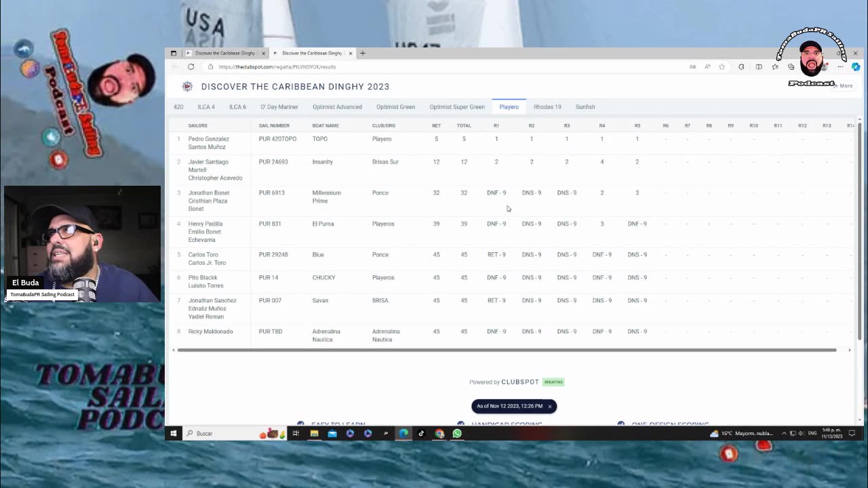868x488 pixels.
Task: Open the Powered by CLUBSPOT link
Action: [x=516, y=382]
